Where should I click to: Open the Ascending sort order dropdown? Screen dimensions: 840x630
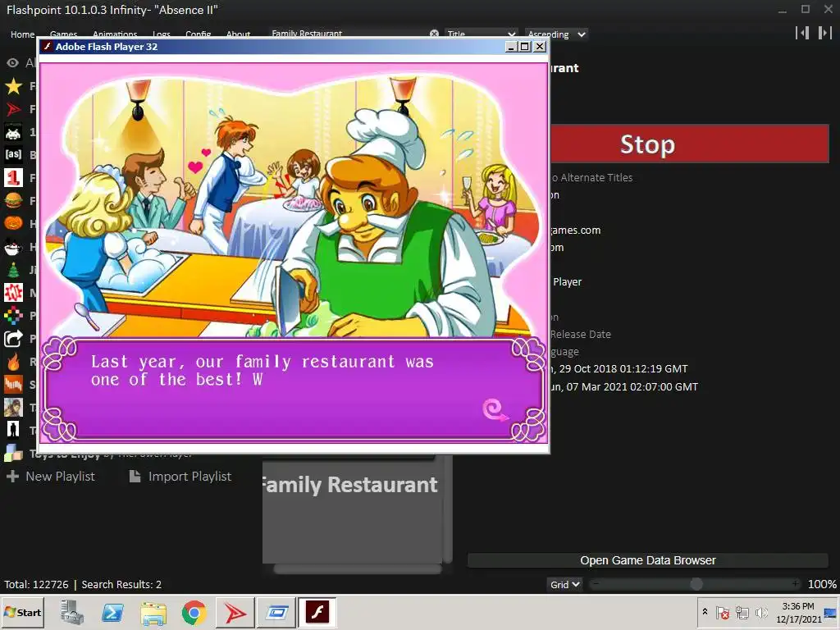point(556,34)
